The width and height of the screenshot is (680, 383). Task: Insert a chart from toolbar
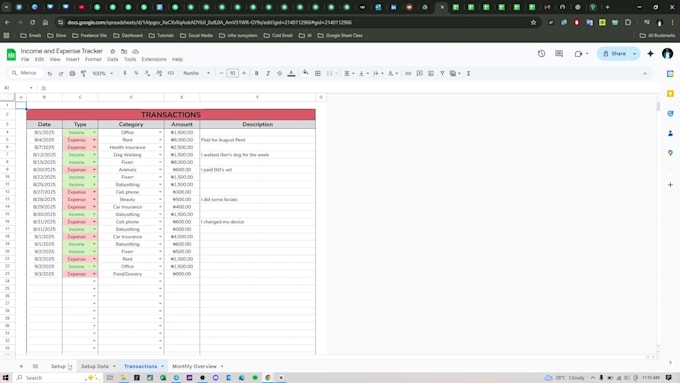[431, 73]
